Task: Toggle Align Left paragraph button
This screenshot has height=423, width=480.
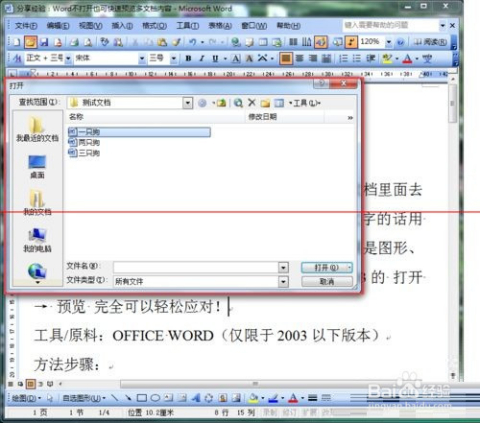Action: [x=286, y=59]
